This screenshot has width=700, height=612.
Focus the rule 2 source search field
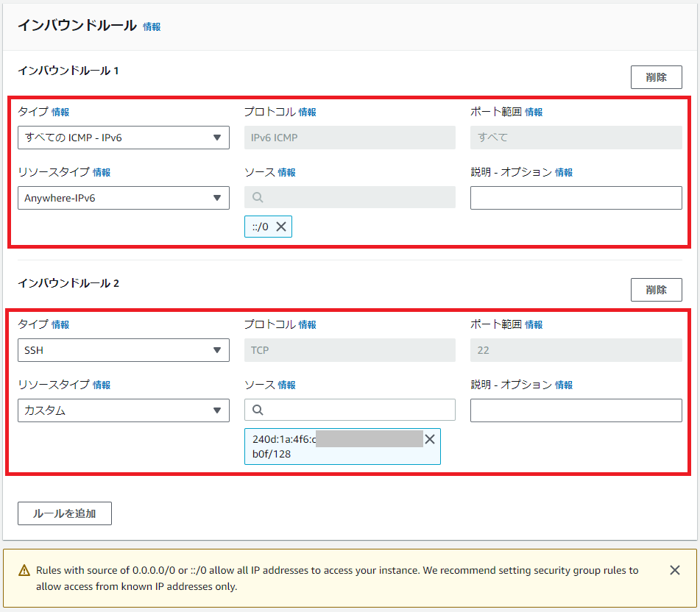pyautogui.click(x=357, y=410)
